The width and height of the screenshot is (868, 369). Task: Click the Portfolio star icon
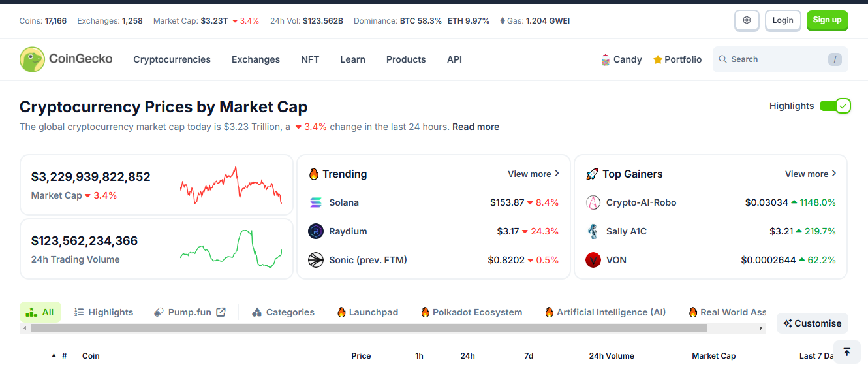coord(658,60)
